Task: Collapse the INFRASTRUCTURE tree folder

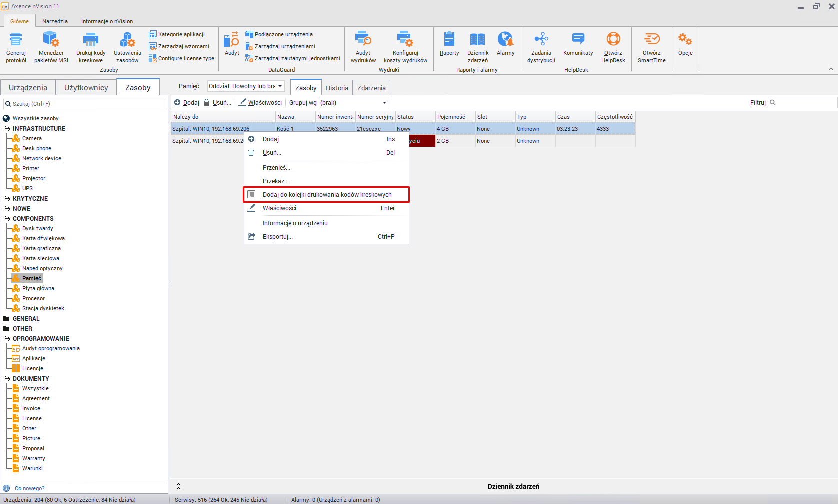Action: tap(6, 129)
